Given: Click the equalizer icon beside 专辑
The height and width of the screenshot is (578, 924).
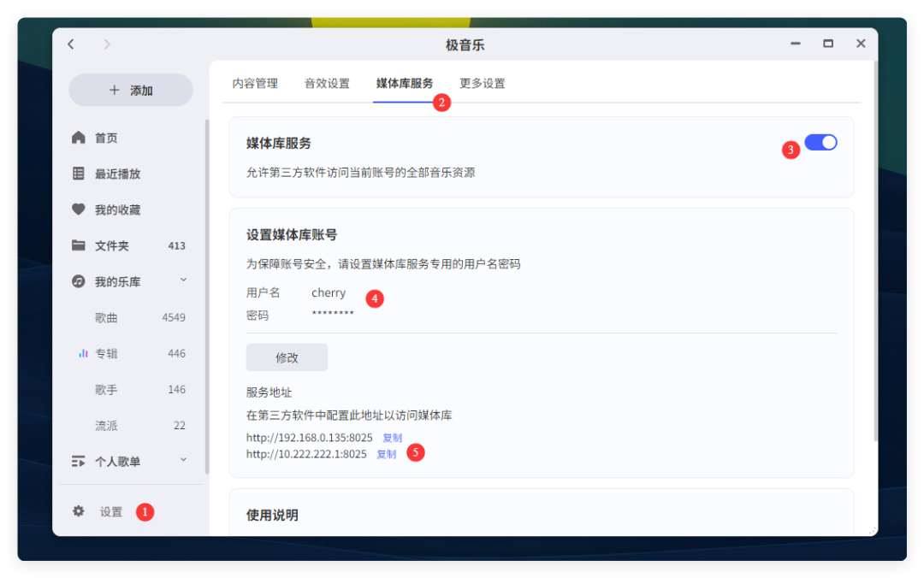Looking at the screenshot, I should [x=83, y=353].
